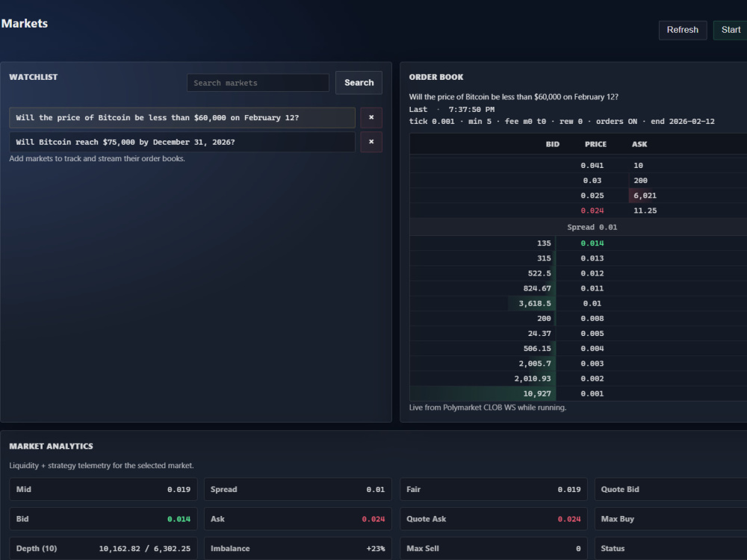Click ask size 6,021 cell
This screenshot has width=747, height=560.
pos(645,196)
